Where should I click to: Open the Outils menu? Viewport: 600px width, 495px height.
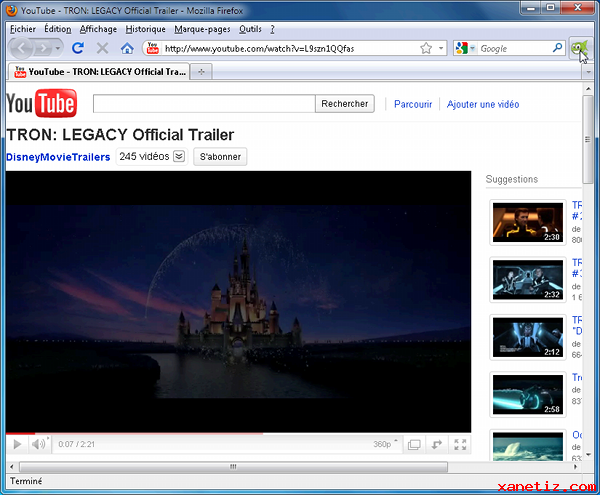(x=250, y=29)
